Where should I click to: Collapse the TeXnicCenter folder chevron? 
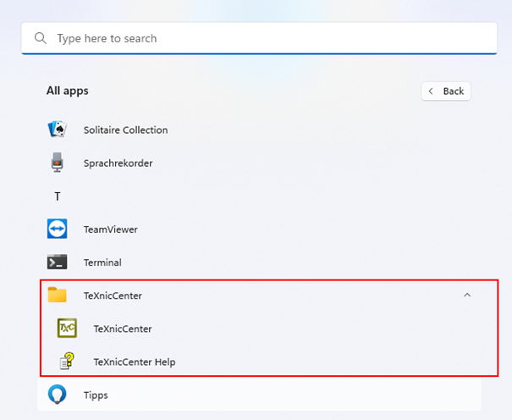(x=467, y=296)
